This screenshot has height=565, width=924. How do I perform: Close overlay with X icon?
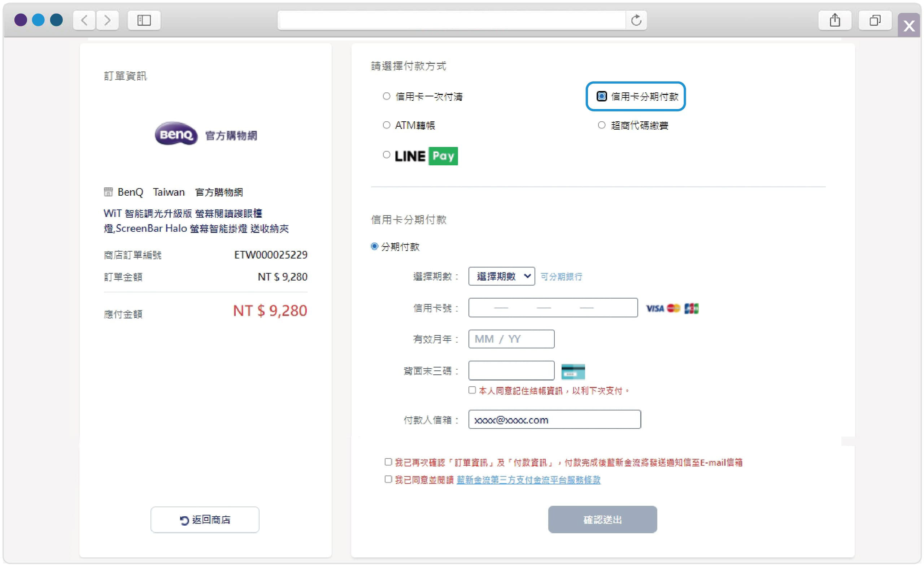pos(909,26)
